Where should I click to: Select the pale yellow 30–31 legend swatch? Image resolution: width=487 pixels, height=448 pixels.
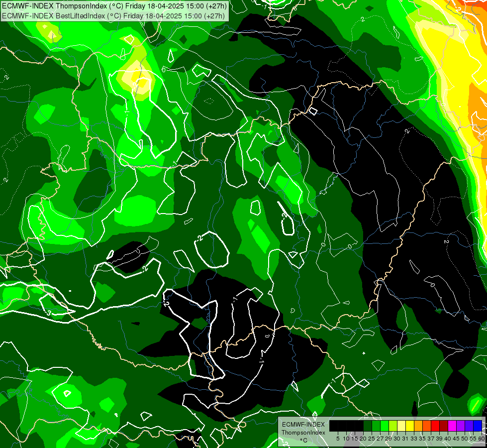tap(401, 426)
